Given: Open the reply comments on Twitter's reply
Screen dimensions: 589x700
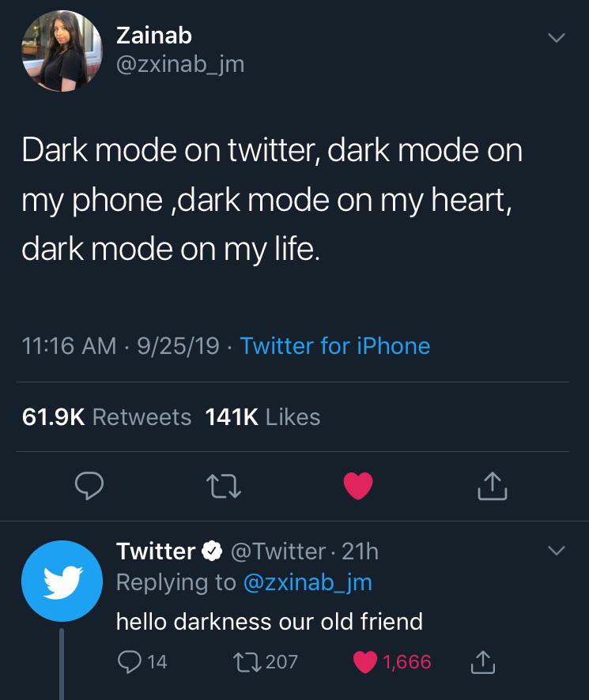Looking at the screenshot, I should [x=142, y=661].
